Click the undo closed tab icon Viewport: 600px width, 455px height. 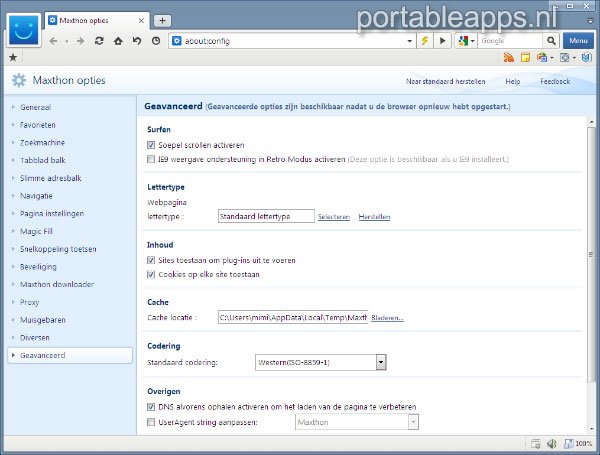(137, 41)
